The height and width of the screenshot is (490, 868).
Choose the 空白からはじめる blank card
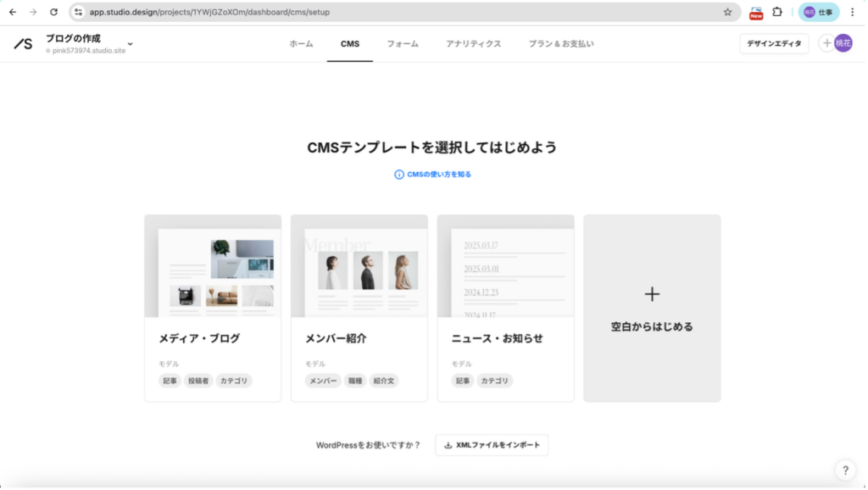point(652,308)
